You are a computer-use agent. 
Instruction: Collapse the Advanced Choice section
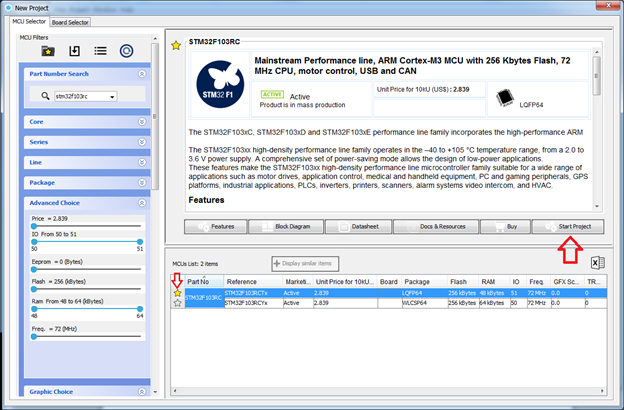(142, 203)
